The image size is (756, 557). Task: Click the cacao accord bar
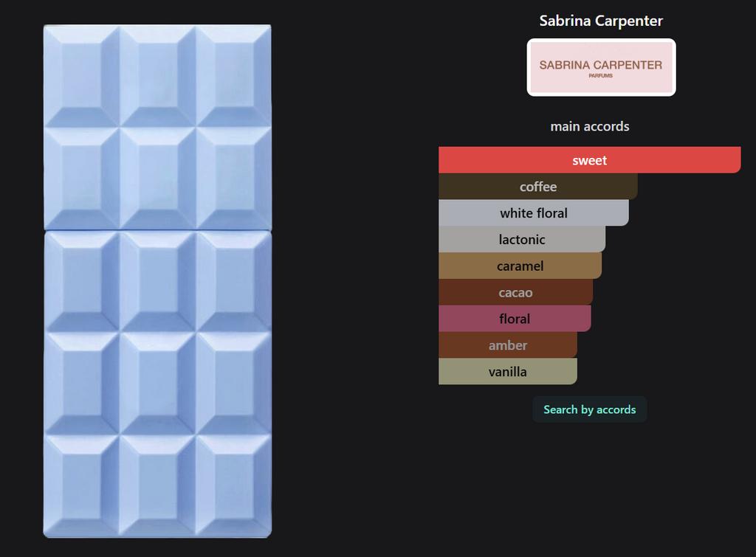(x=516, y=292)
